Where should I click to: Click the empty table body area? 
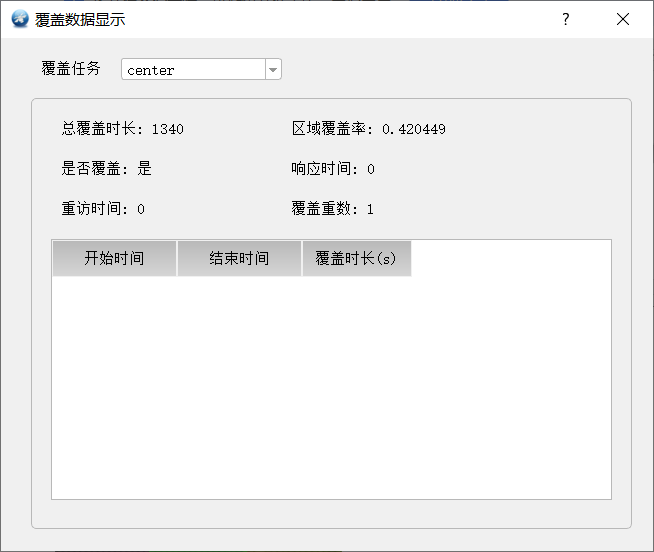click(332, 387)
